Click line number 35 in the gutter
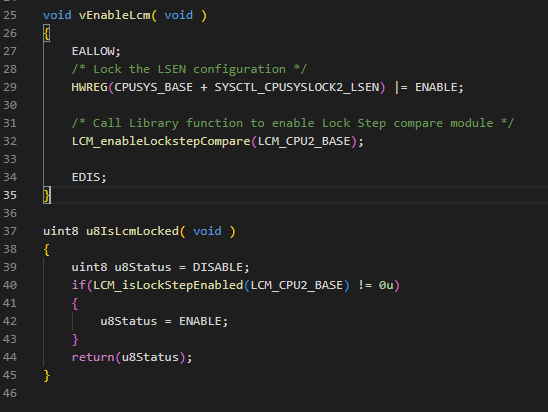The image size is (548, 412). tap(10, 195)
